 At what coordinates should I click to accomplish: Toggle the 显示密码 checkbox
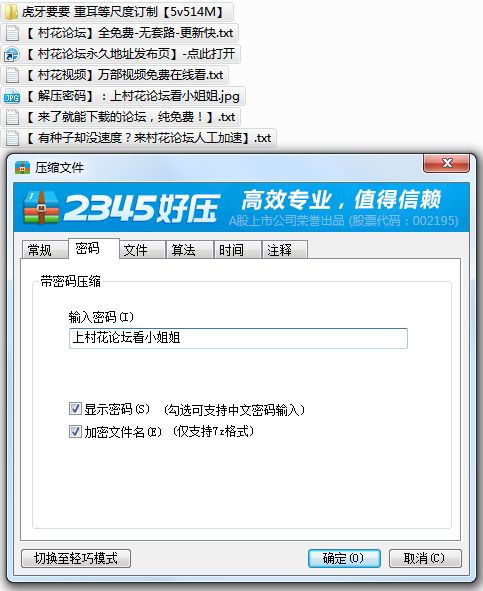pos(75,409)
